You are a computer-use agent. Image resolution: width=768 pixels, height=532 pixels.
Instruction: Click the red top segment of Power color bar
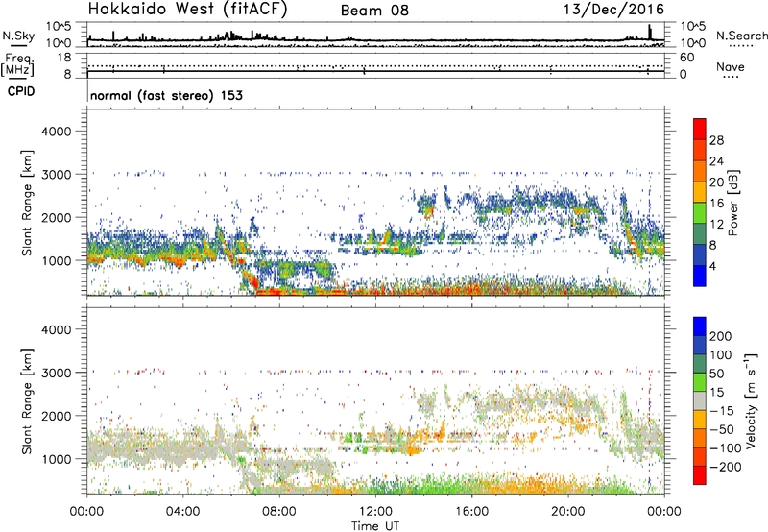pyautogui.click(x=700, y=129)
